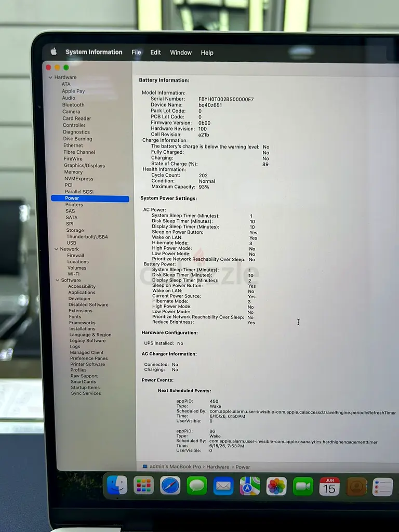Select the highlighted Power item
The image size is (399, 532).
click(90, 198)
